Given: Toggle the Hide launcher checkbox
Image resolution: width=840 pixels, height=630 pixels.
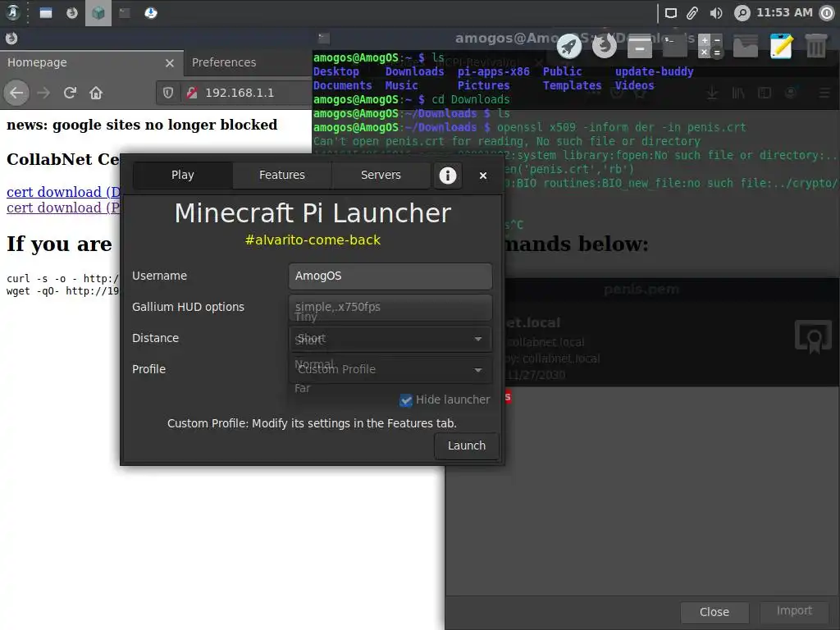Looking at the screenshot, I should click(406, 400).
